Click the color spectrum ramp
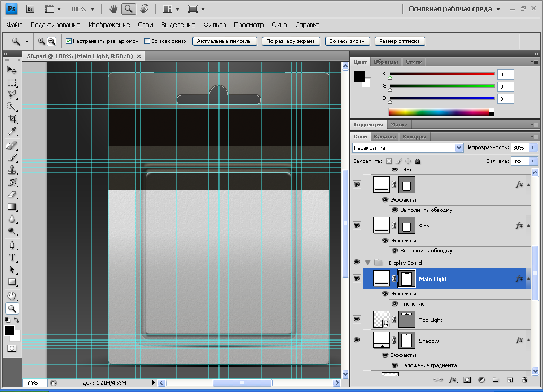The image size is (543, 392). (x=441, y=112)
